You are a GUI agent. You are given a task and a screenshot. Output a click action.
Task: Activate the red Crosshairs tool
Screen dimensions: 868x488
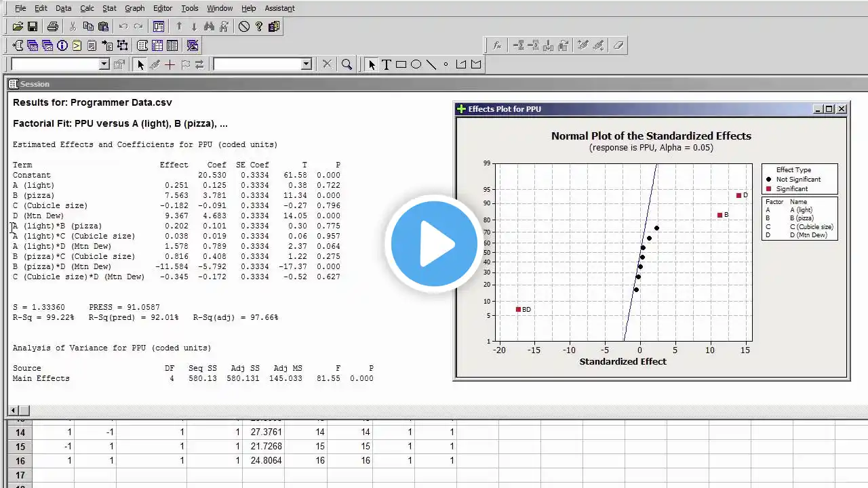pyautogui.click(x=170, y=64)
